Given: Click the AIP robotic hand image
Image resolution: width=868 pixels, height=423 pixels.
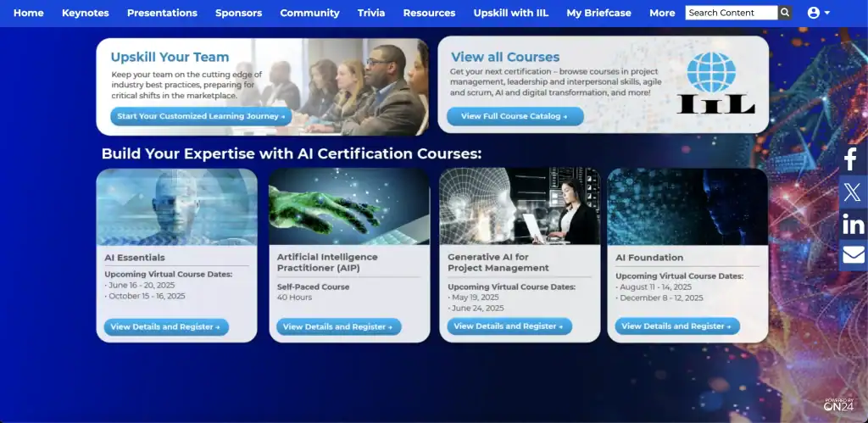Looking at the screenshot, I should click(x=349, y=207).
